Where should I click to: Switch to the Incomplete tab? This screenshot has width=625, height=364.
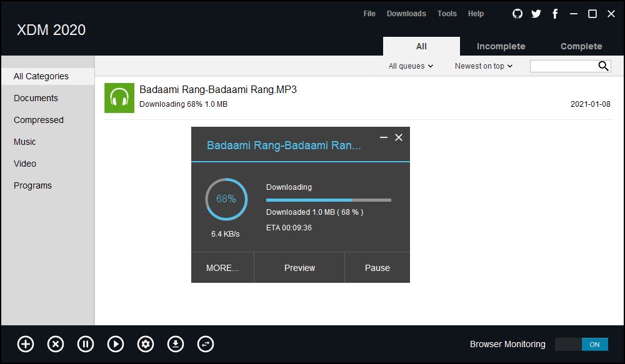point(501,46)
